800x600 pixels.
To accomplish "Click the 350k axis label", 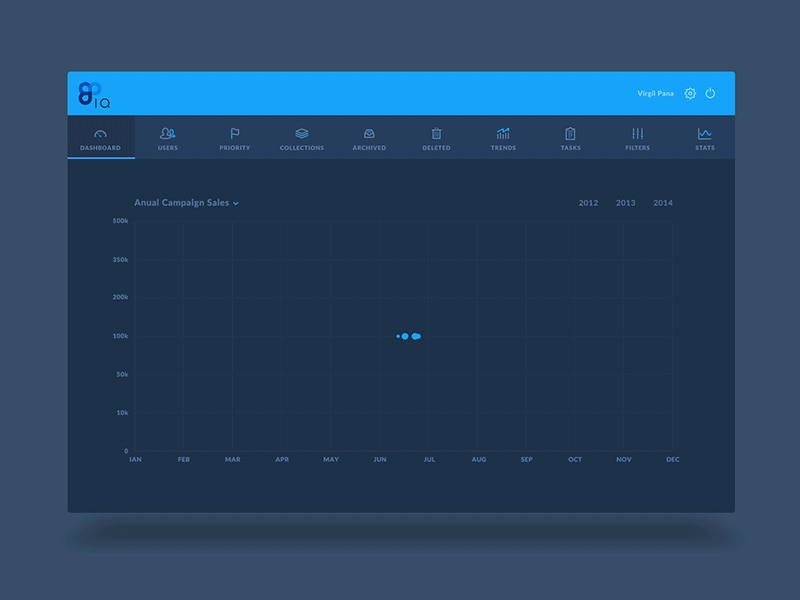I will [x=120, y=260].
